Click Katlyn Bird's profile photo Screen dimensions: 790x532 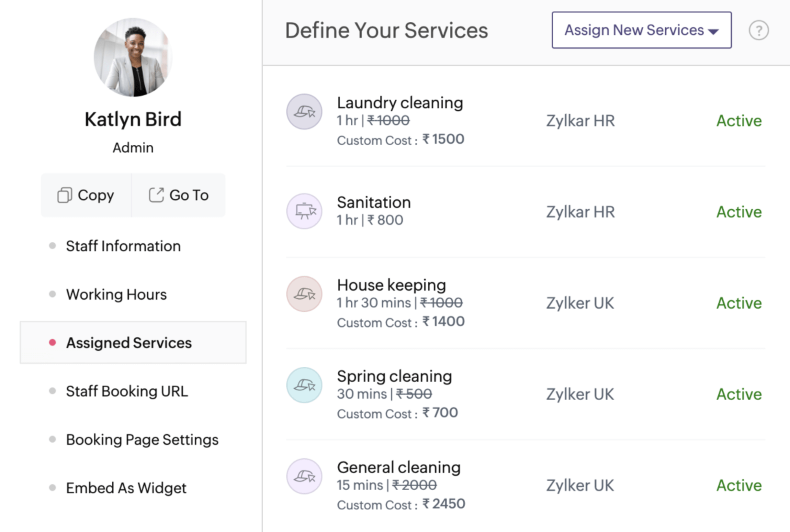(x=133, y=57)
